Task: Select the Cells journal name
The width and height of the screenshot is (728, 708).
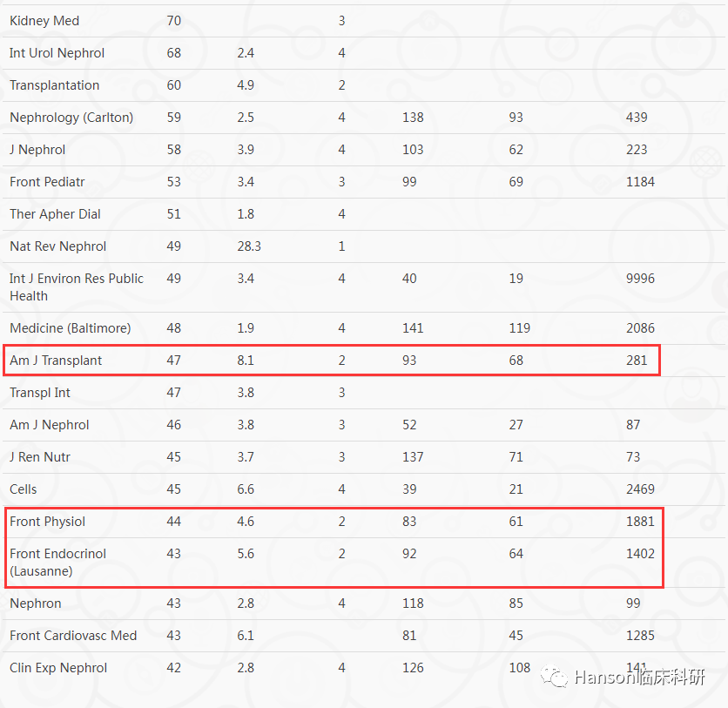Action: pos(24,489)
